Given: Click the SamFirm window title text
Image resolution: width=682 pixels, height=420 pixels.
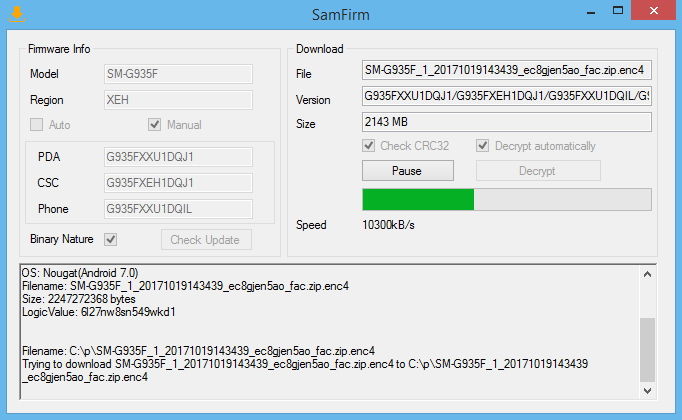Looking at the screenshot, I should click(x=341, y=15).
